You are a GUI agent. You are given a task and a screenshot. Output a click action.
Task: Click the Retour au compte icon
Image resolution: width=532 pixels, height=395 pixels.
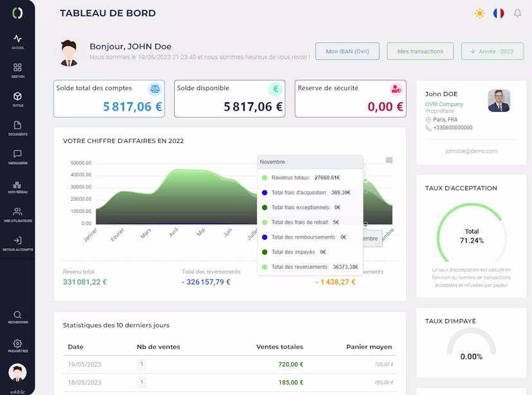(x=17, y=243)
